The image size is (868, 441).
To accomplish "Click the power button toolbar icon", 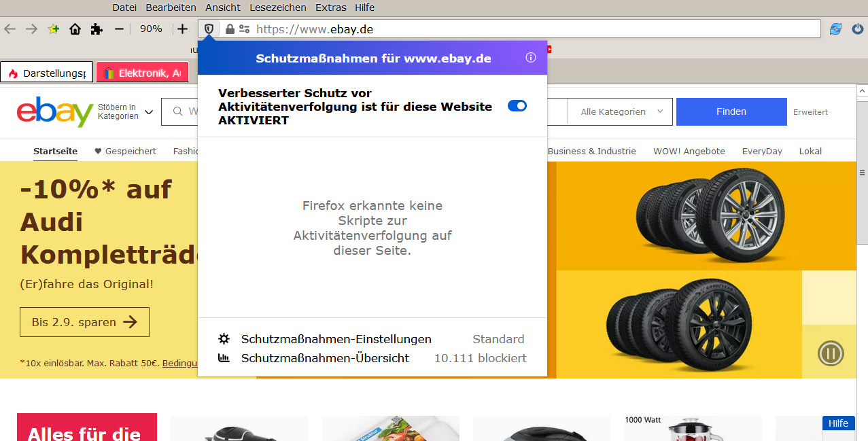I will click(x=857, y=29).
